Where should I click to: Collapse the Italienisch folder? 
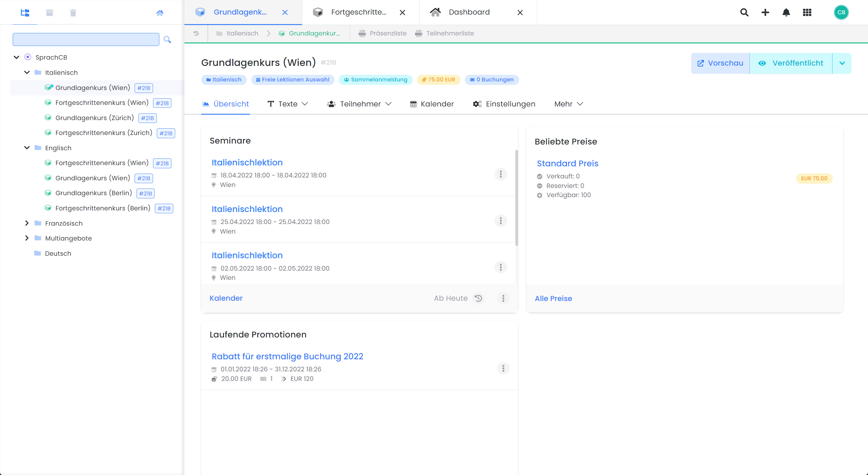27,73
